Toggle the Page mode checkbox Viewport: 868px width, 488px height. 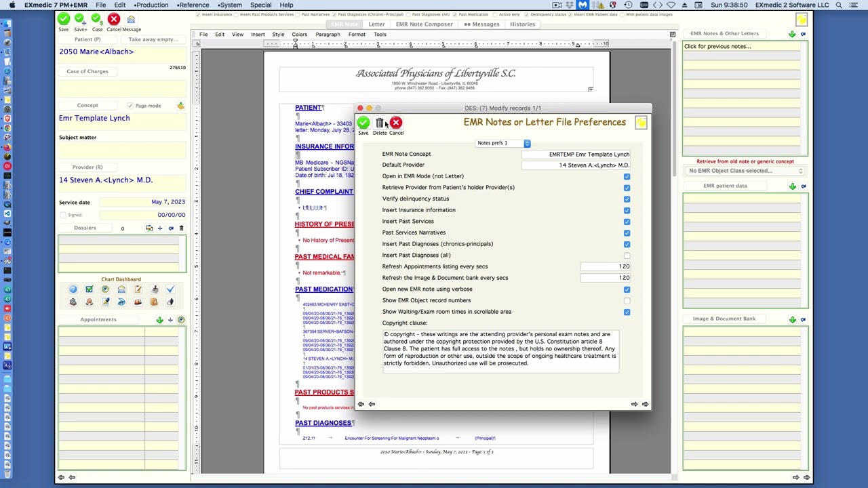click(x=130, y=106)
